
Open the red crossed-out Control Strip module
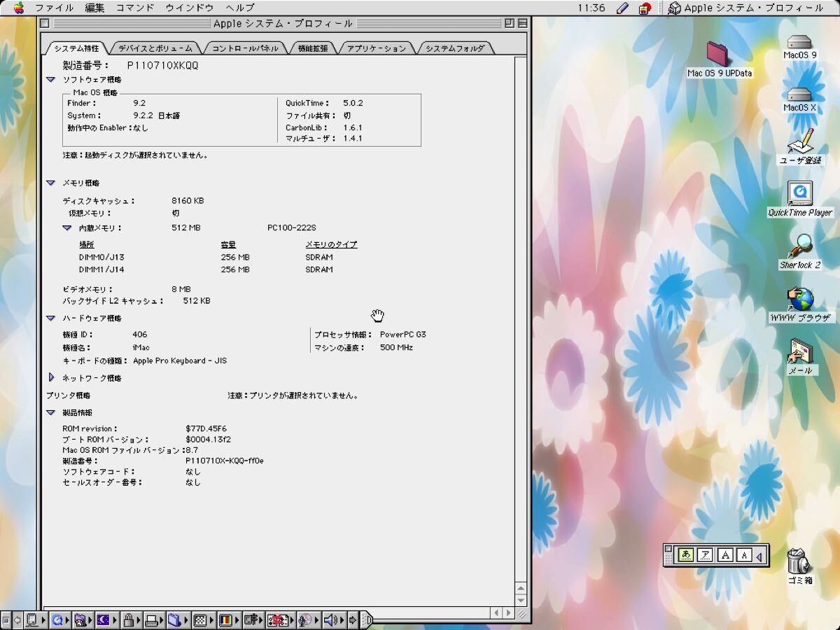pyautogui.click(x=280, y=619)
